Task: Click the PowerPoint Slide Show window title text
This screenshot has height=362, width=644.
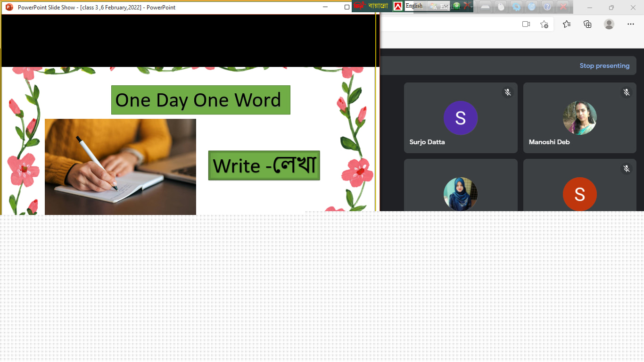Action: [x=97, y=7]
